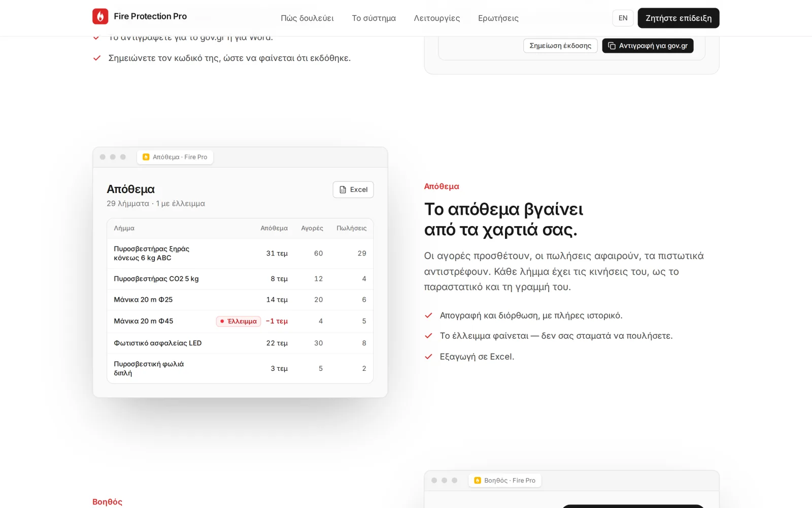
Task: Open Λειτουργίες in the navigation
Action: pos(436,18)
